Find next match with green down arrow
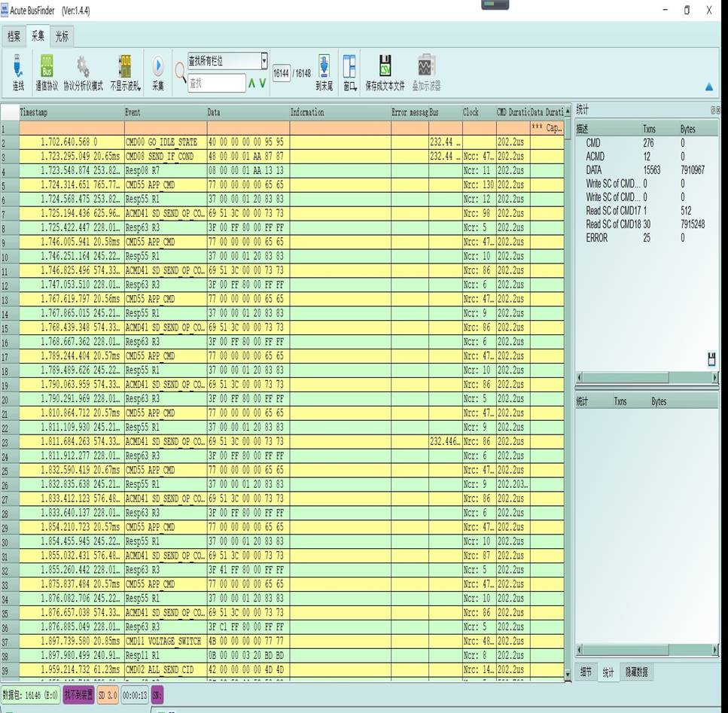 point(263,83)
